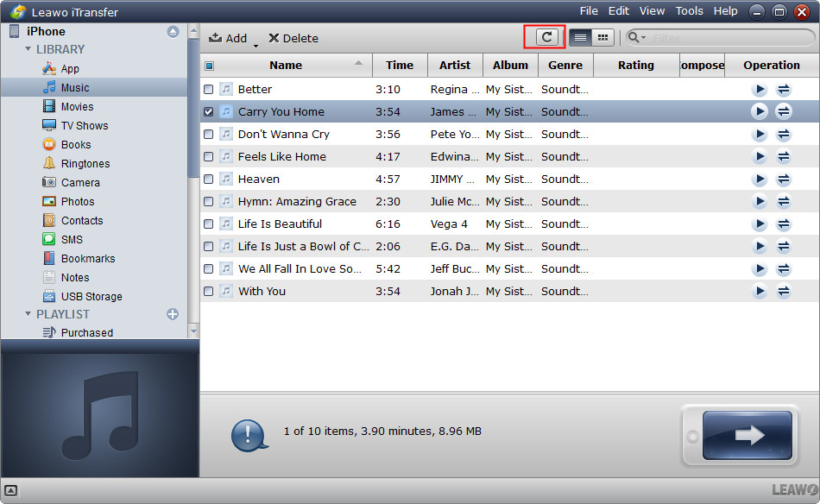Click the transfer icon for Heaven
Image resolution: width=820 pixels, height=504 pixels.
point(784,179)
